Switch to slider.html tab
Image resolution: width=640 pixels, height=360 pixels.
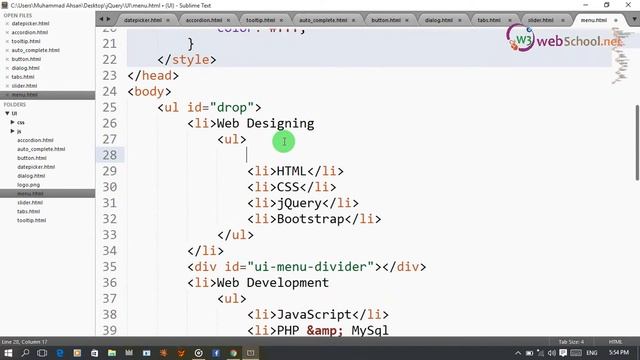[540, 20]
